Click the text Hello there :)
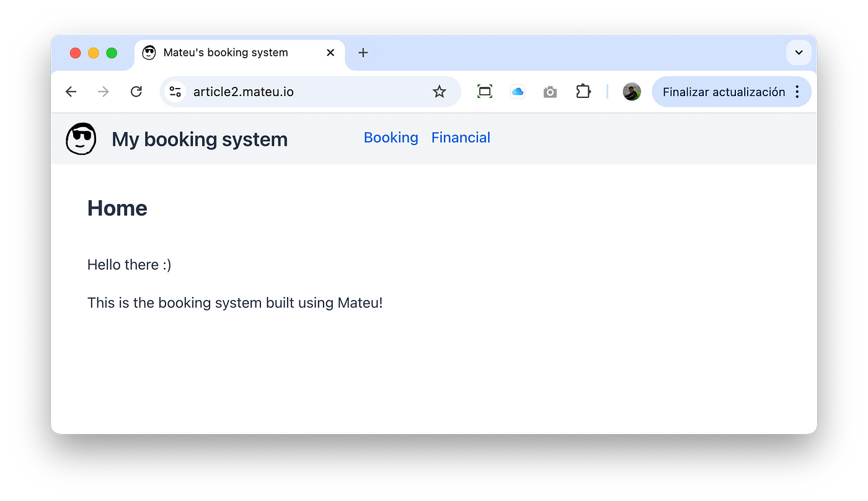 pyautogui.click(x=130, y=265)
